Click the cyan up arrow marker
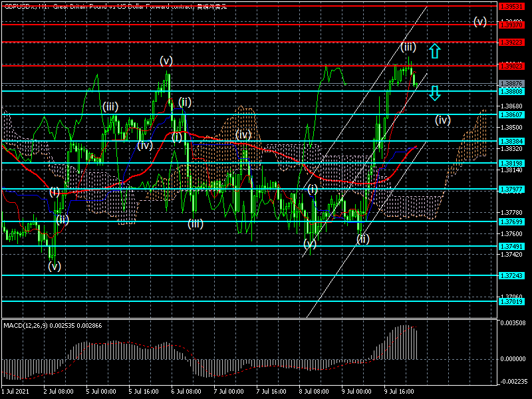The image size is (532, 399). [434, 51]
